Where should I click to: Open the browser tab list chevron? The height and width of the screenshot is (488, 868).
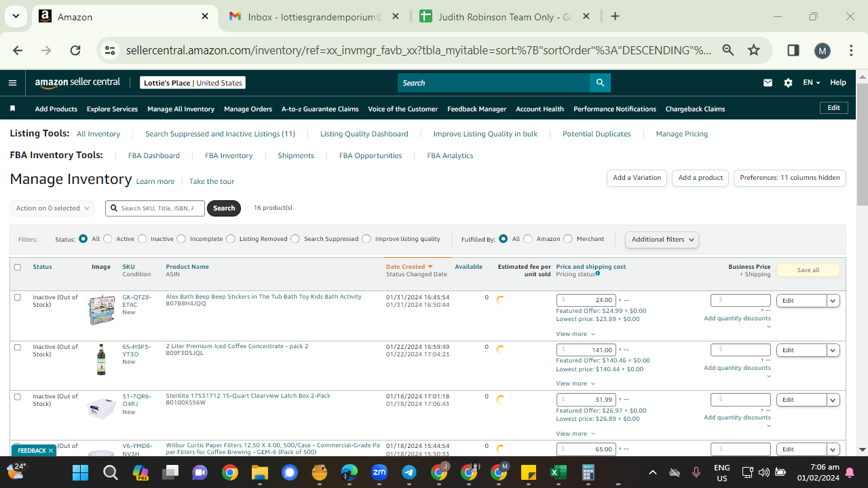(16, 16)
